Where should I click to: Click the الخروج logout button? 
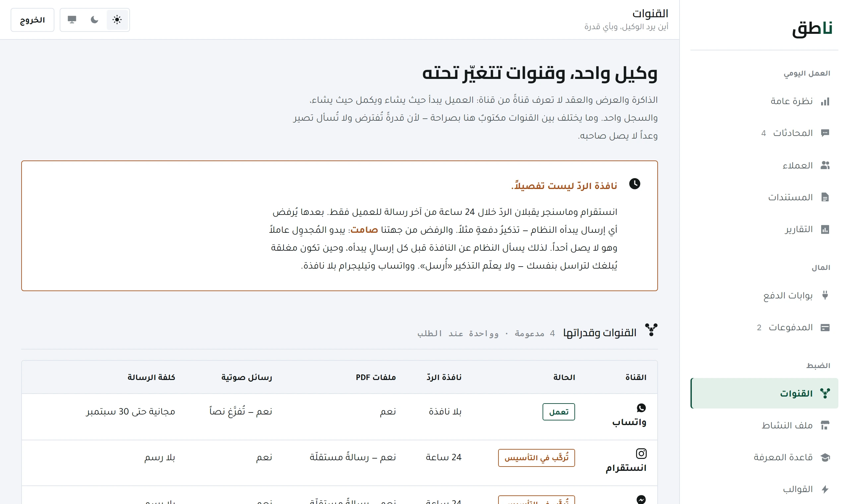click(x=33, y=20)
